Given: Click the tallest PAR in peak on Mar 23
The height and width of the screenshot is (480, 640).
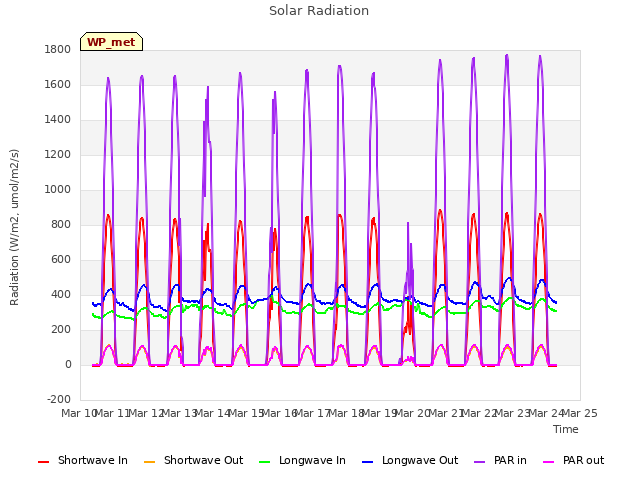Looking at the screenshot, I should (507, 56).
